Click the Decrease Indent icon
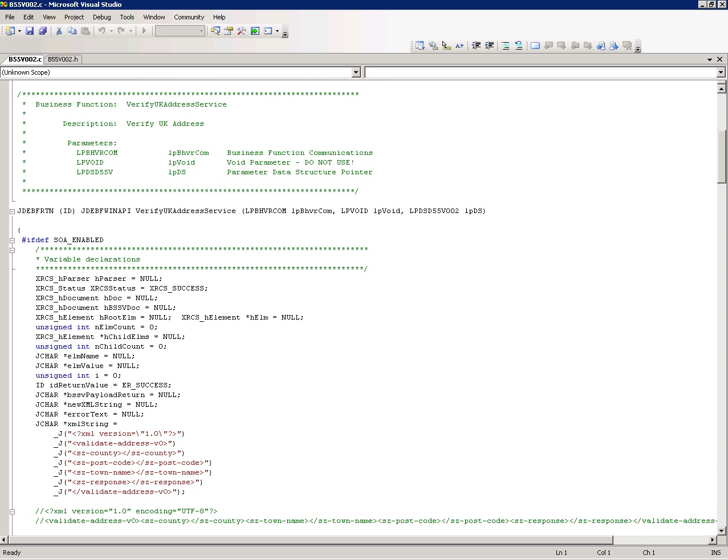 [477, 46]
